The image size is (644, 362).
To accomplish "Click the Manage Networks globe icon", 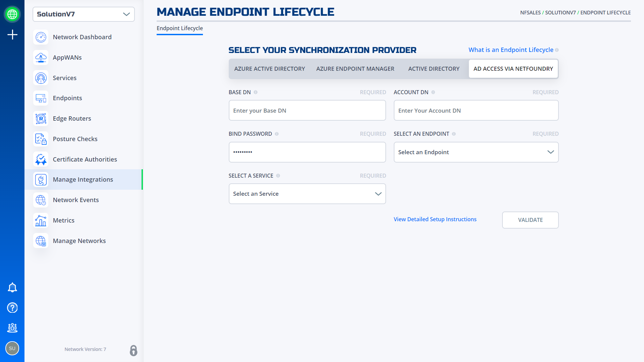I will [x=41, y=241].
